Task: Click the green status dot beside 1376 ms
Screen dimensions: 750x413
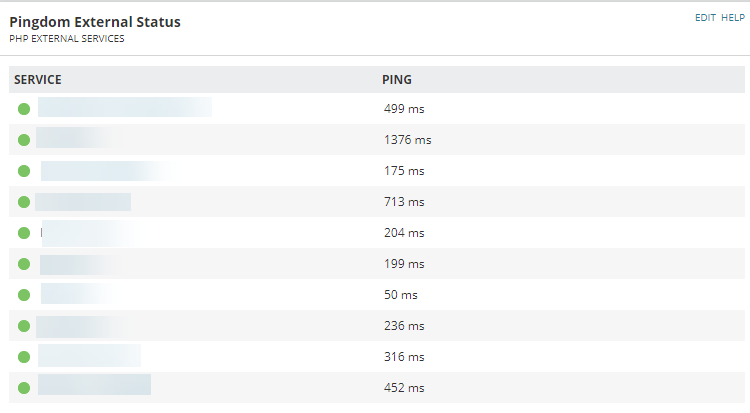Action: [x=24, y=140]
